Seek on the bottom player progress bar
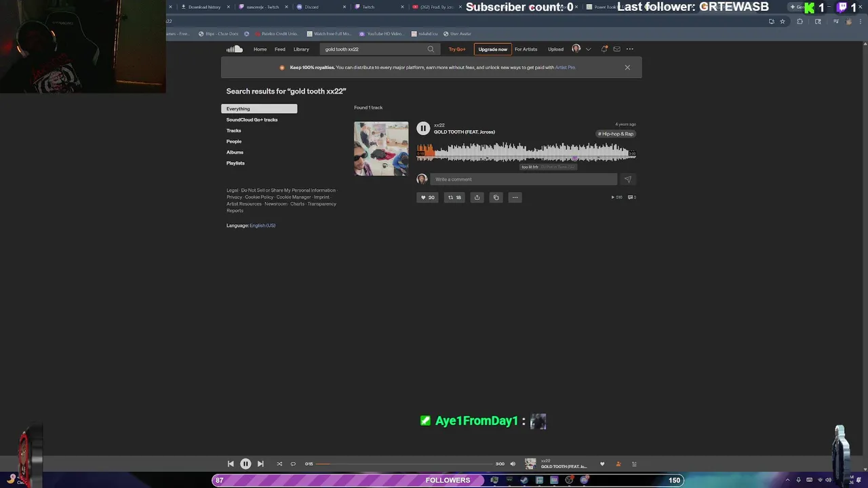 pos(404,464)
